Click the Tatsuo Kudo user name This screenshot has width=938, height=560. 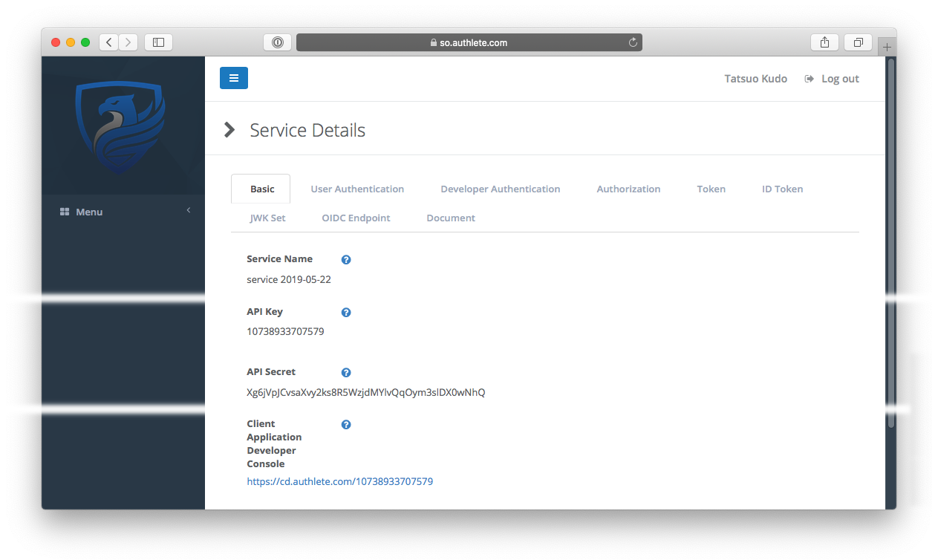756,79
